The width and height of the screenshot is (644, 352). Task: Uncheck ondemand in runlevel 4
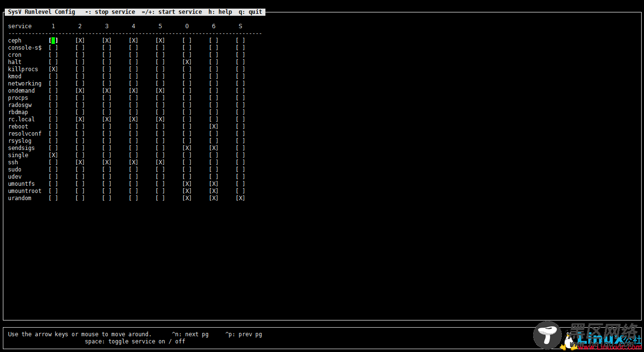click(134, 91)
